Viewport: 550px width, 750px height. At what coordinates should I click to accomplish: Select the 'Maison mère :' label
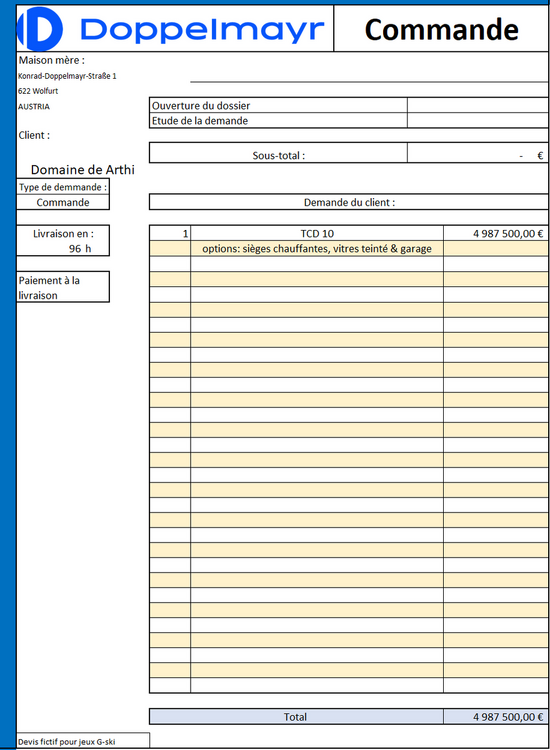pos(52,60)
